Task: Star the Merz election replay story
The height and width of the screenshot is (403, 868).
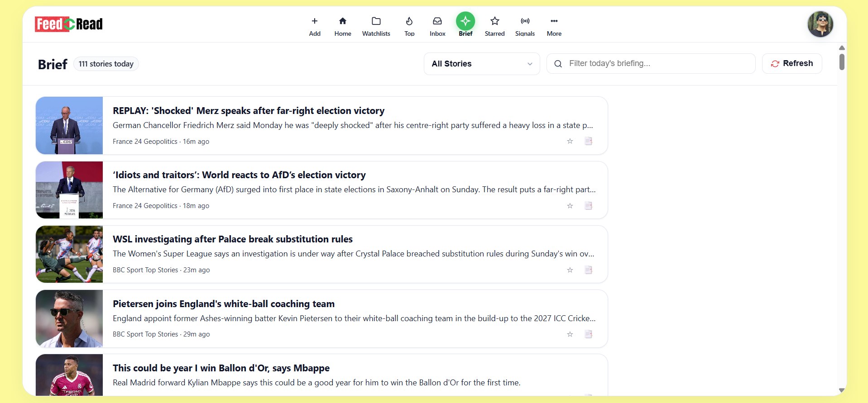Action: point(570,141)
